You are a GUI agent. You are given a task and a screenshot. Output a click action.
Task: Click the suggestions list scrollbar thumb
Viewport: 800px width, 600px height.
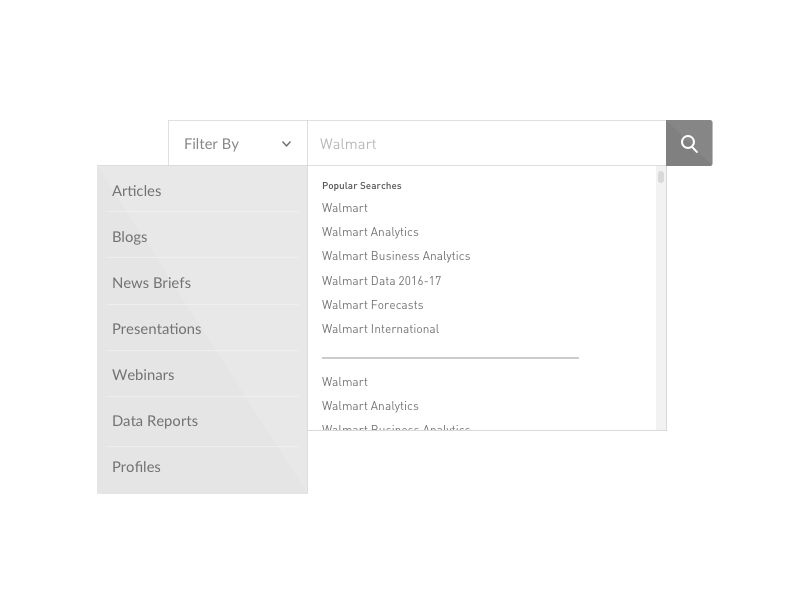coord(661,177)
